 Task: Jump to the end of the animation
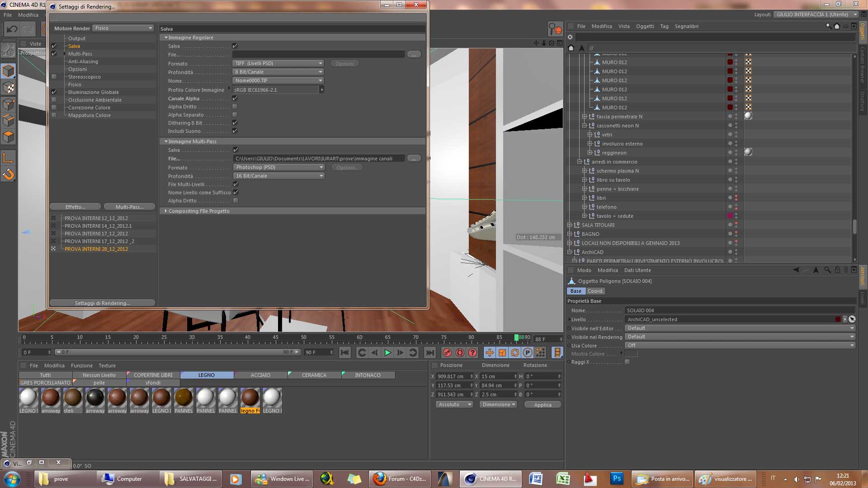click(x=430, y=352)
